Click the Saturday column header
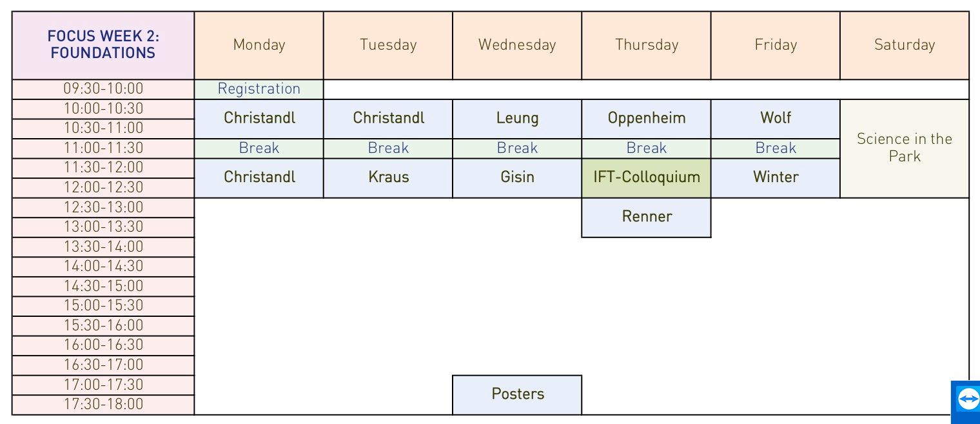The image size is (980, 424). 905,45
